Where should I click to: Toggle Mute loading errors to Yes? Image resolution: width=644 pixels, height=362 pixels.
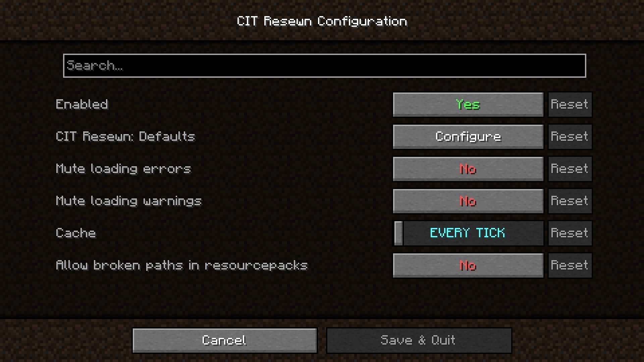point(467,168)
